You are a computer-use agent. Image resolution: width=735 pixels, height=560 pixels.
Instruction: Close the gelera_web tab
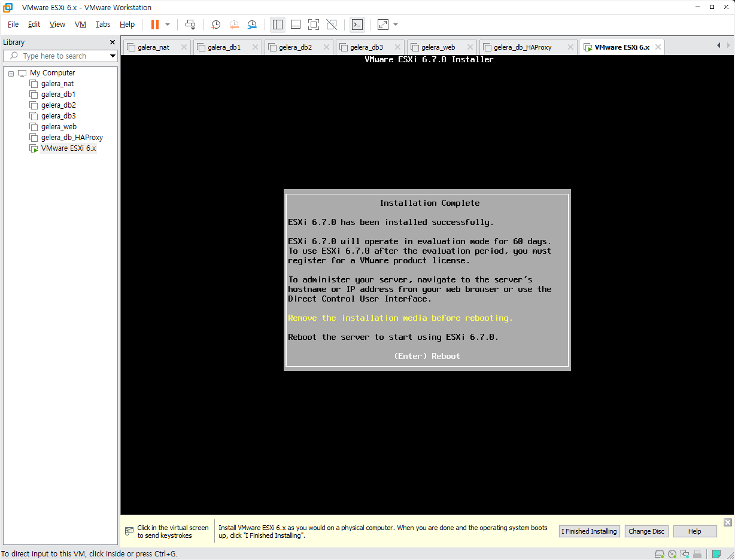(x=470, y=47)
